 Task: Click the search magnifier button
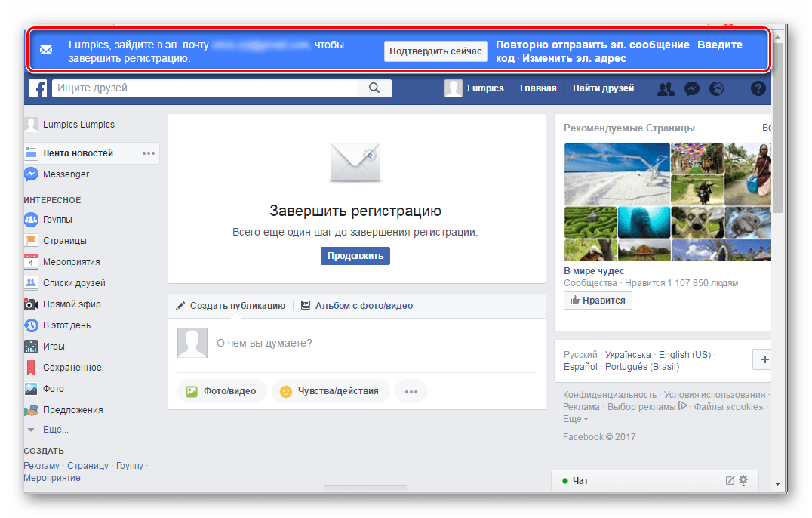[x=374, y=88]
